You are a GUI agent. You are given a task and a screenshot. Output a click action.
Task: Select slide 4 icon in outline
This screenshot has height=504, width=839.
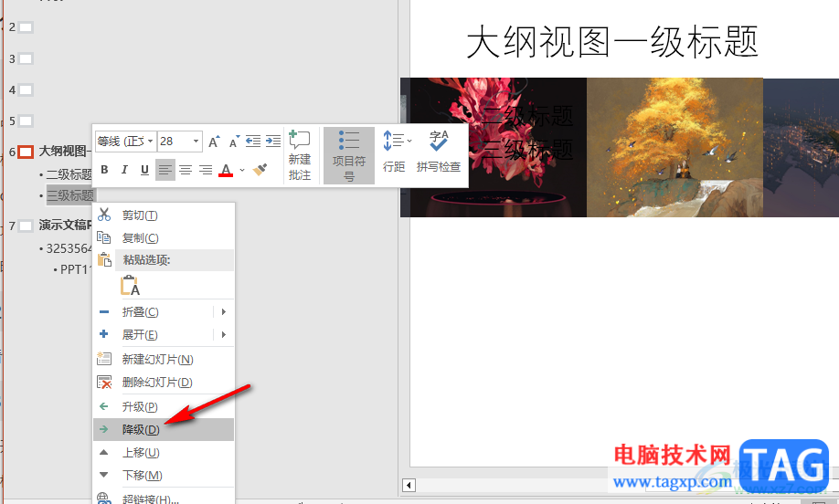26,89
